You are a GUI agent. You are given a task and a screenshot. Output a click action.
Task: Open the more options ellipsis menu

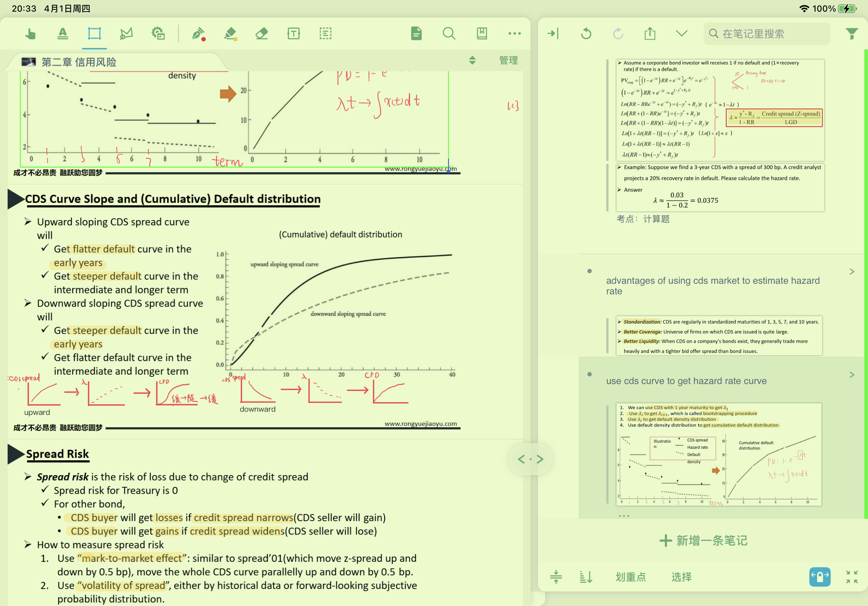(x=515, y=34)
